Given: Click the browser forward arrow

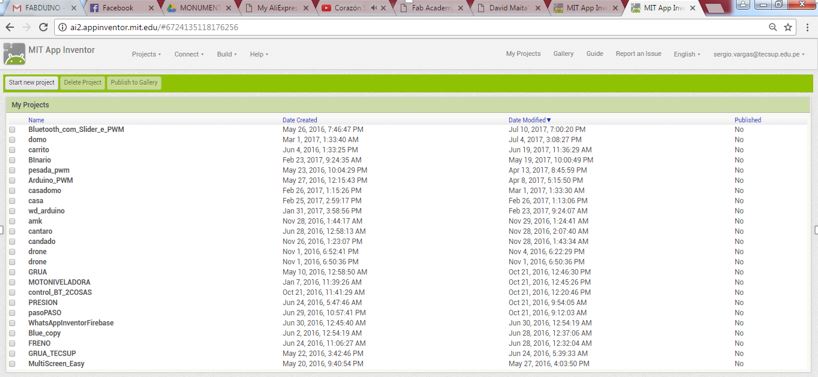Looking at the screenshot, I should coord(27,27).
